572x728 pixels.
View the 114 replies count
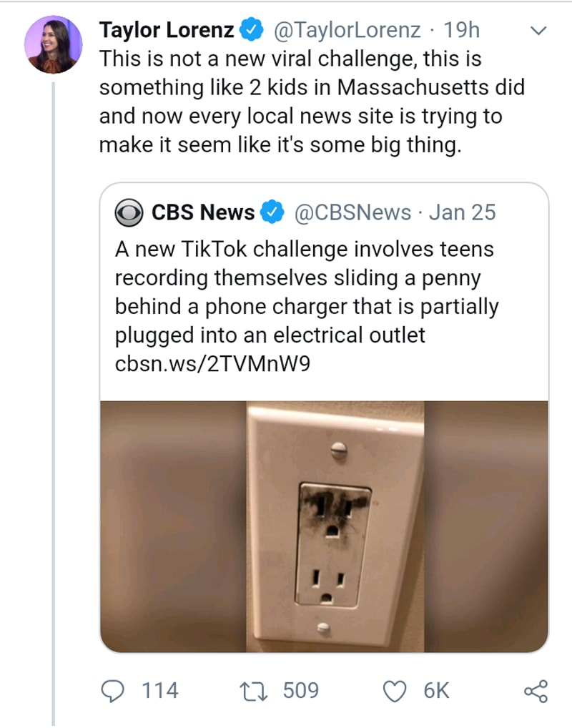coord(159,690)
